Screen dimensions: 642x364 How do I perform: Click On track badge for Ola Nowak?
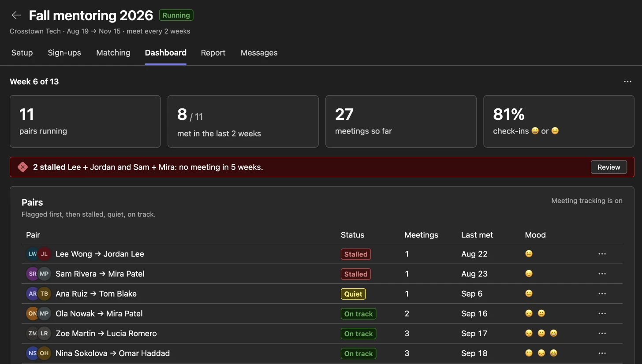tap(358, 314)
